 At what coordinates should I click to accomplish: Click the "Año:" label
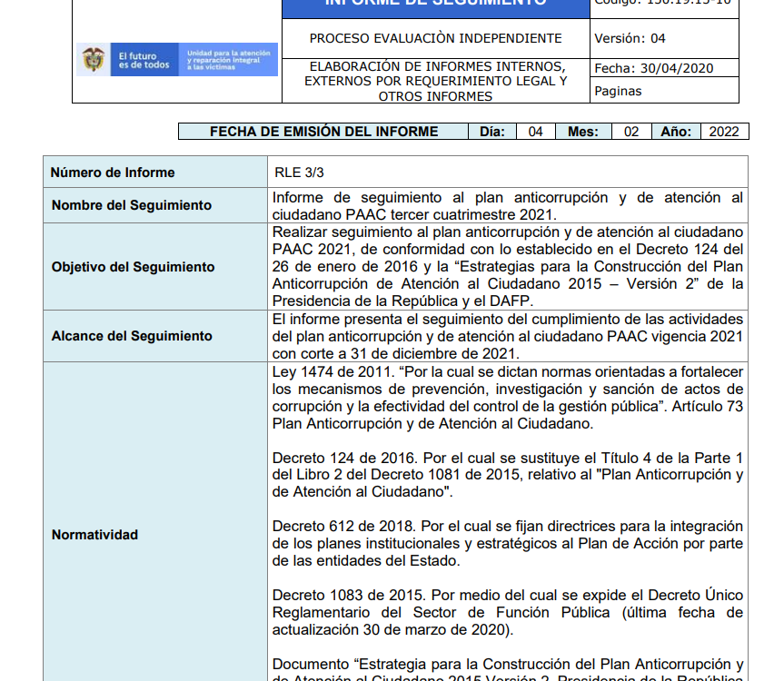[x=676, y=132]
